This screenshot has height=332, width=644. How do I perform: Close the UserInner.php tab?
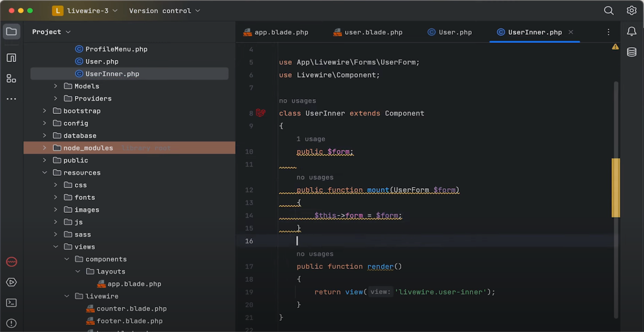coord(571,32)
